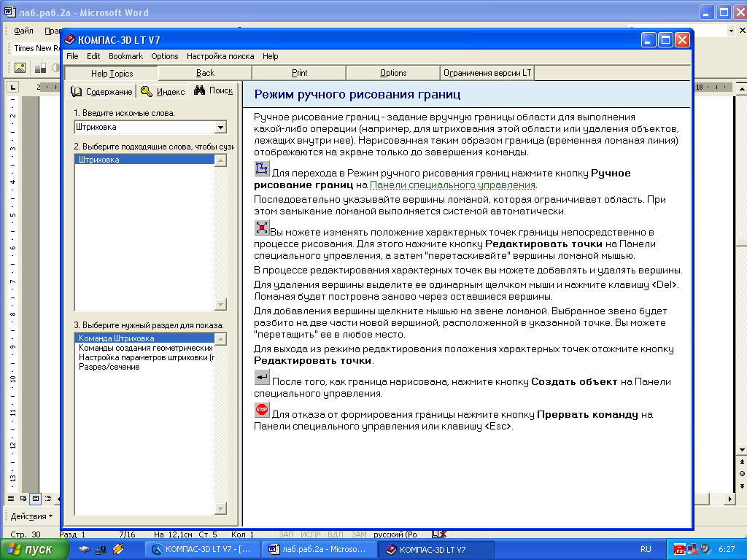Click the help window book icon in title bar
Screen dimensions: 747x560
[x=70, y=39]
